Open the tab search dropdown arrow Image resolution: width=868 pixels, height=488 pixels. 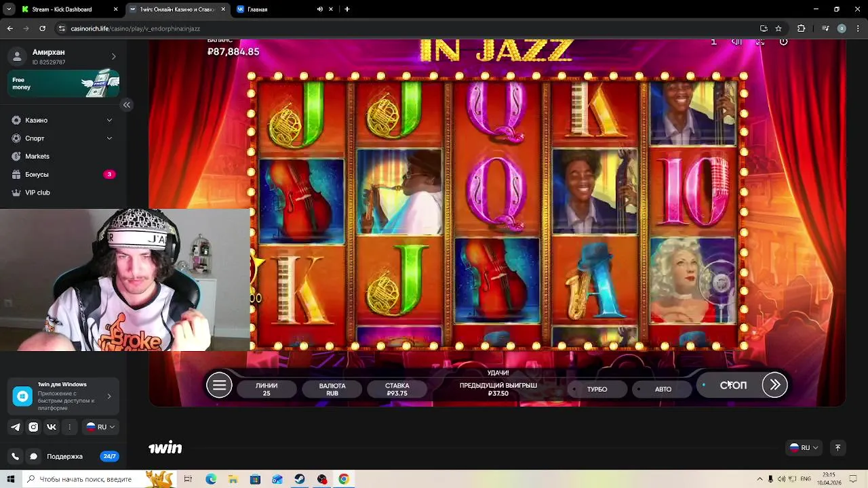9,9
